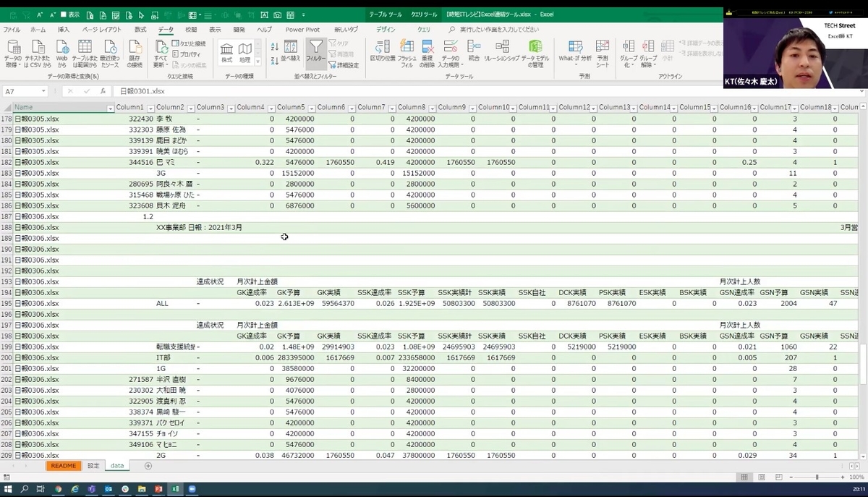Open the camera tool in quick access toolbar
Viewport: 868px width, 497px height.
coord(277,14)
